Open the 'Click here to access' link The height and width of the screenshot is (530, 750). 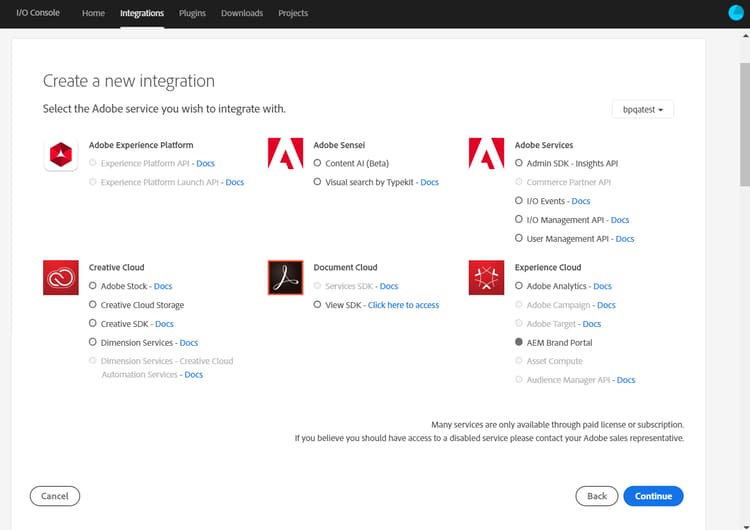(x=403, y=305)
